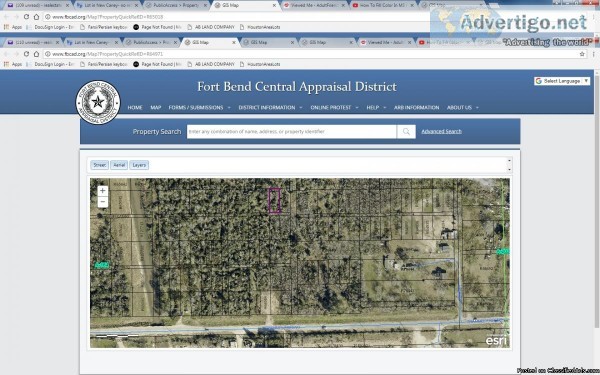
Task: Zoom out the map with minus button
Action: 103,202
